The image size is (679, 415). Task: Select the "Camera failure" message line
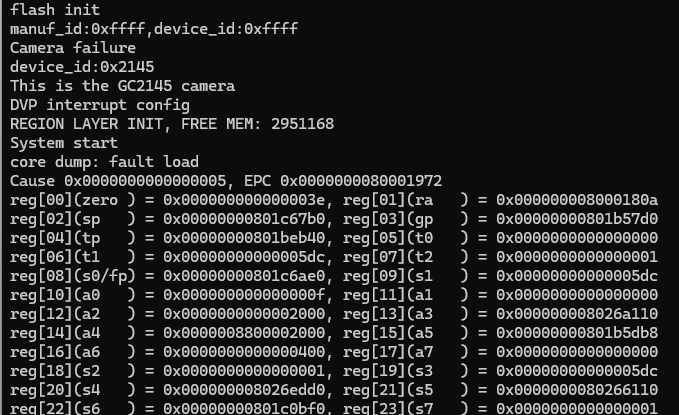point(73,47)
